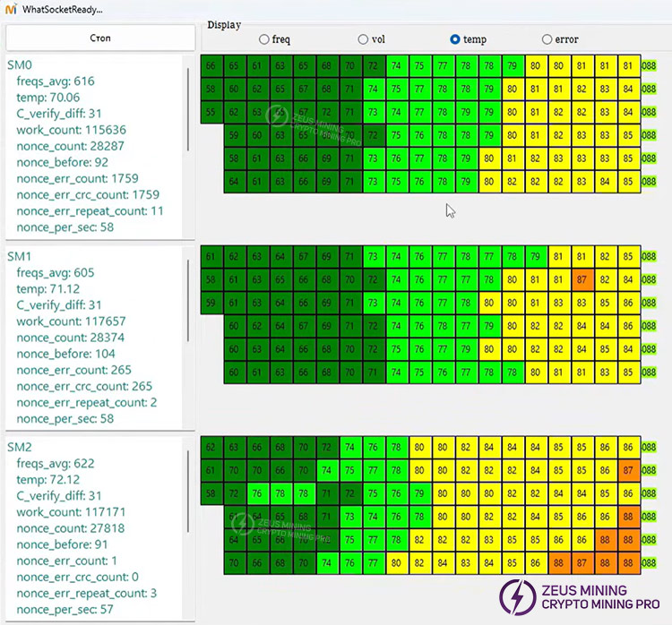Click the 'nonce_before: 104' row
The width and height of the screenshot is (672, 625).
coord(65,354)
